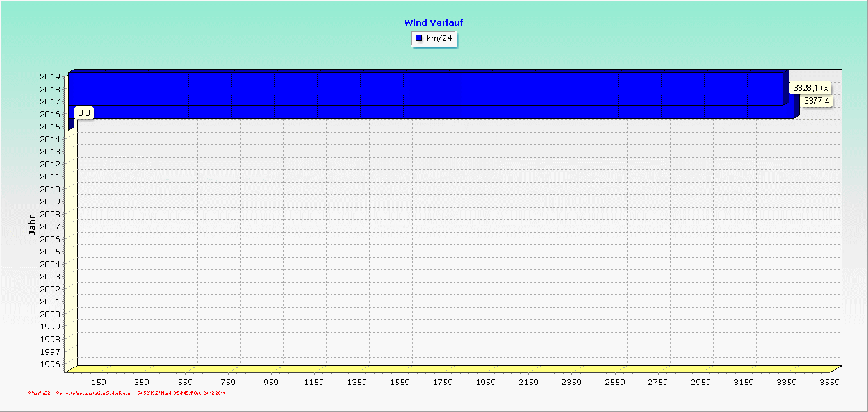Click the 2559 tick on the horizontal axis
This screenshot has height=412, width=868.
614,382
